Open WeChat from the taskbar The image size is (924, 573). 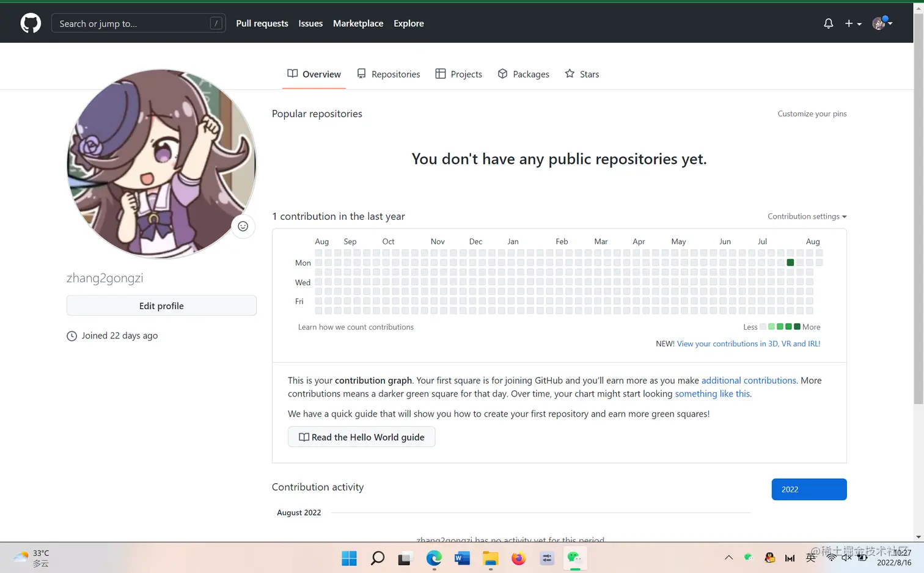(x=574, y=558)
